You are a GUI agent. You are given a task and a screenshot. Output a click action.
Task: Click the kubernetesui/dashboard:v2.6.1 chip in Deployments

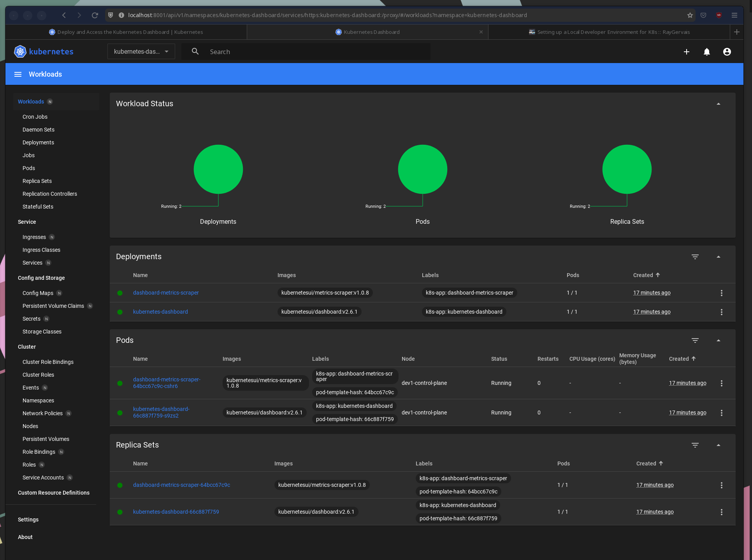319,312
